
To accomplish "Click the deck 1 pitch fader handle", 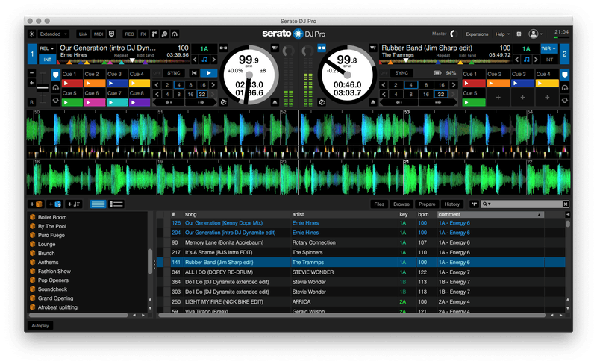I will pos(43,88).
